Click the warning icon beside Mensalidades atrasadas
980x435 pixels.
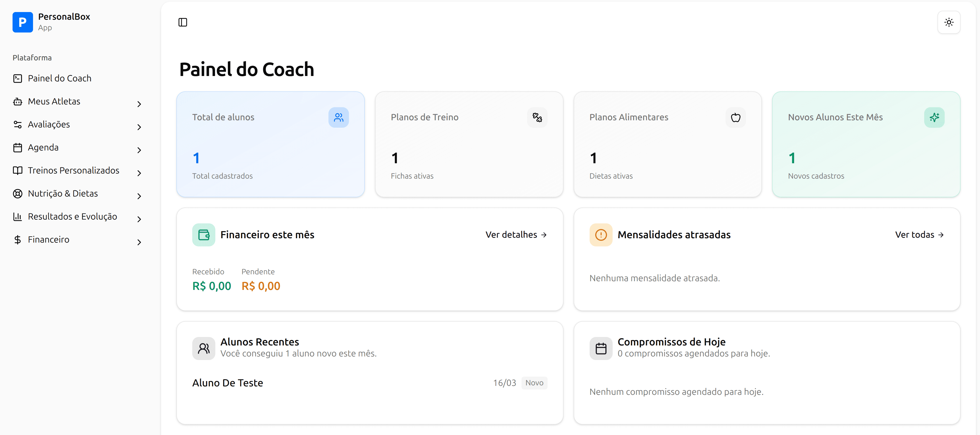pos(600,235)
